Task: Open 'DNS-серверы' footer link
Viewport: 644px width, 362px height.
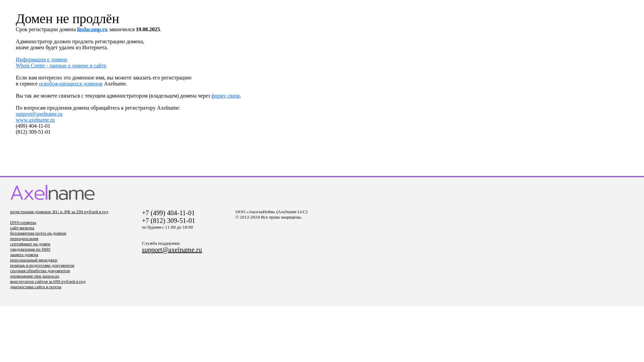Action: click(23, 223)
